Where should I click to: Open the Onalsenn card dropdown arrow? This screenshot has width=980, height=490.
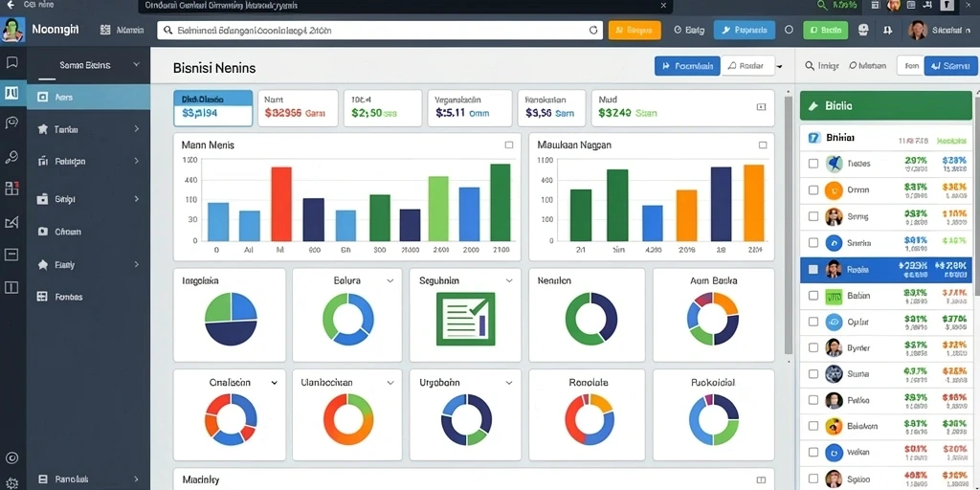[x=274, y=383]
